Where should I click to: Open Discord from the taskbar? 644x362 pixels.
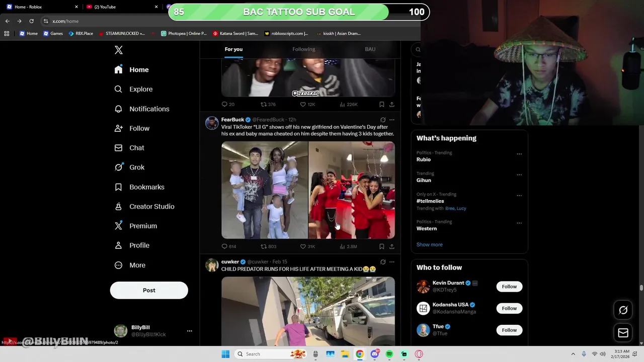click(x=375, y=354)
